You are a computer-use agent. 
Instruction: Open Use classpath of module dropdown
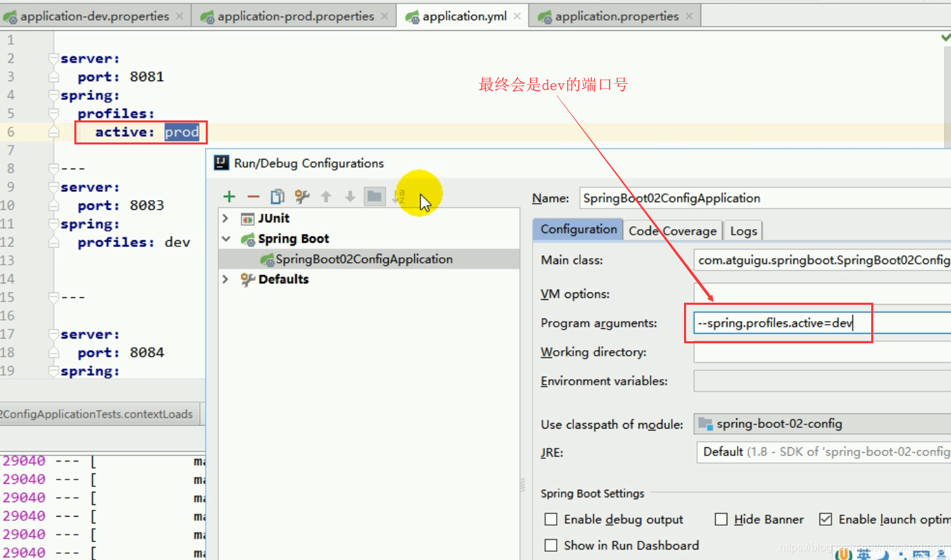822,424
